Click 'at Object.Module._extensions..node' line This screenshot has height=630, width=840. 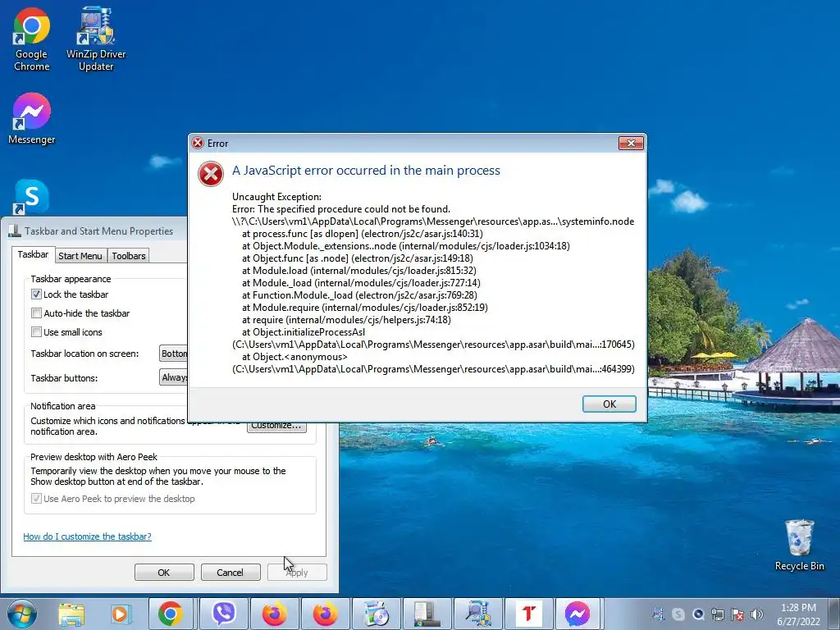click(405, 246)
